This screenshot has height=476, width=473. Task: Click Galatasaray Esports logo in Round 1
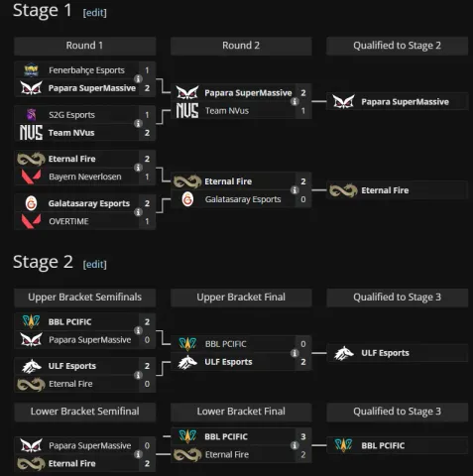pyautogui.click(x=32, y=203)
